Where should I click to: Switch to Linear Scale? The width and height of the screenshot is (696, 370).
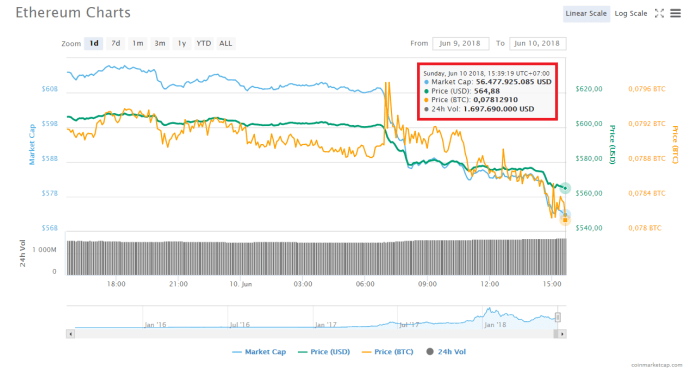586,13
